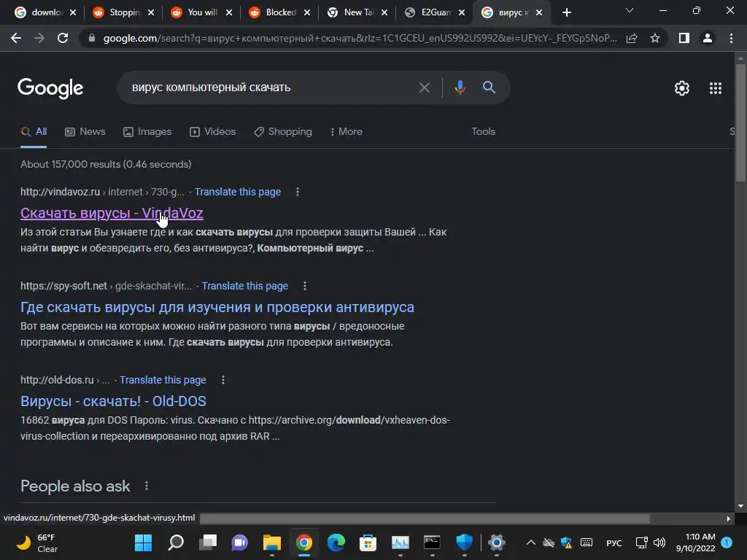Show hidden system tray icons
The image size is (747, 560).
(531, 542)
